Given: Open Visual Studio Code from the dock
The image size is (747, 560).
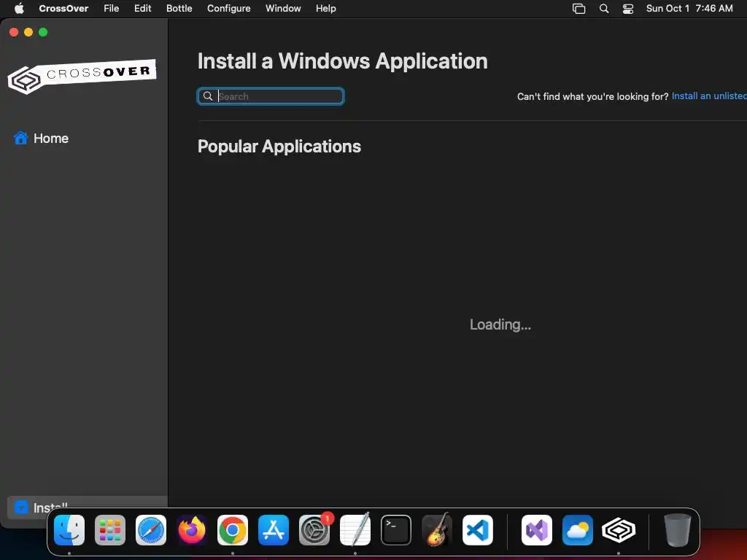Looking at the screenshot, I should pyautogui.click(x=478, y=530).
